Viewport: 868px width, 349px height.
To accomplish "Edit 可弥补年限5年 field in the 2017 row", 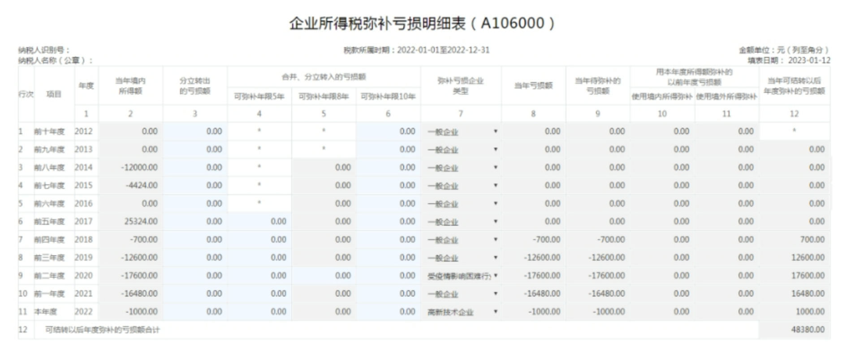I will point(259,222).
